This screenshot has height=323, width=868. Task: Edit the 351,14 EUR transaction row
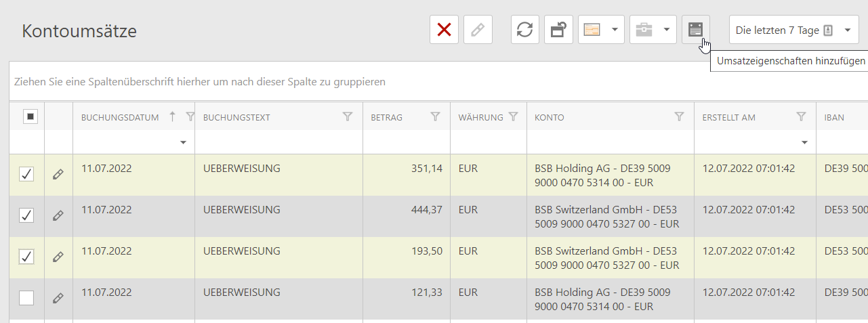(x=58, y=175)
